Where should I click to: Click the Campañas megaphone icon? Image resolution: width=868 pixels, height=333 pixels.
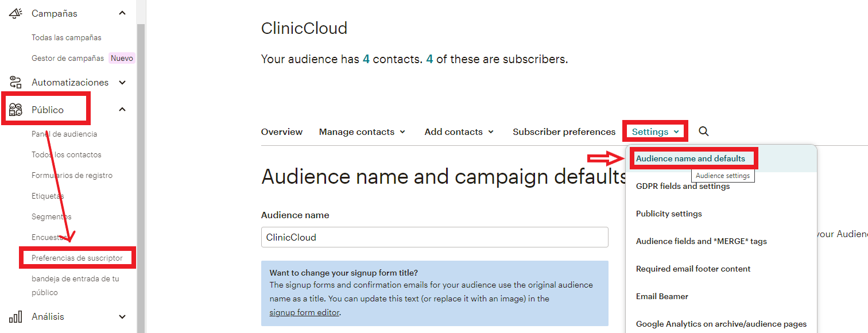[15, 13]
